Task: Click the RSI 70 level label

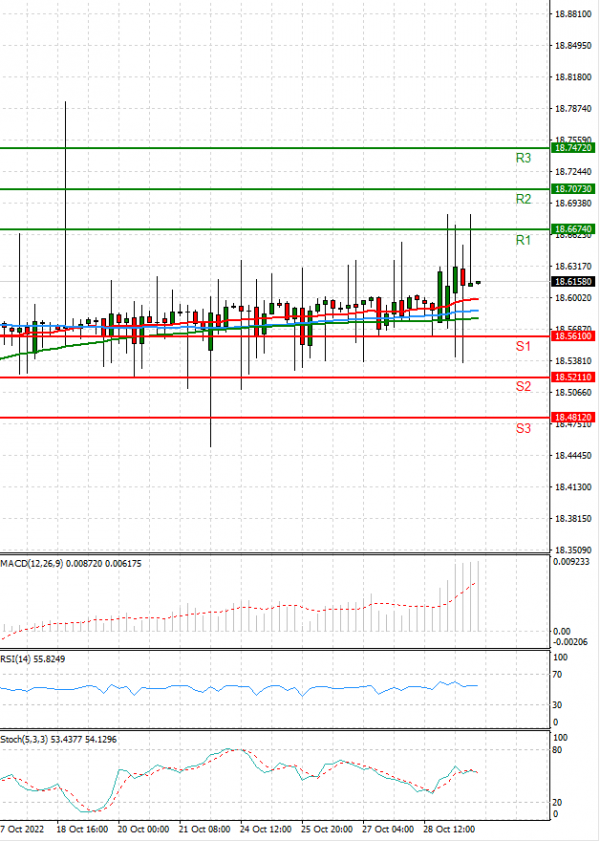Action: tap(558, 675)
